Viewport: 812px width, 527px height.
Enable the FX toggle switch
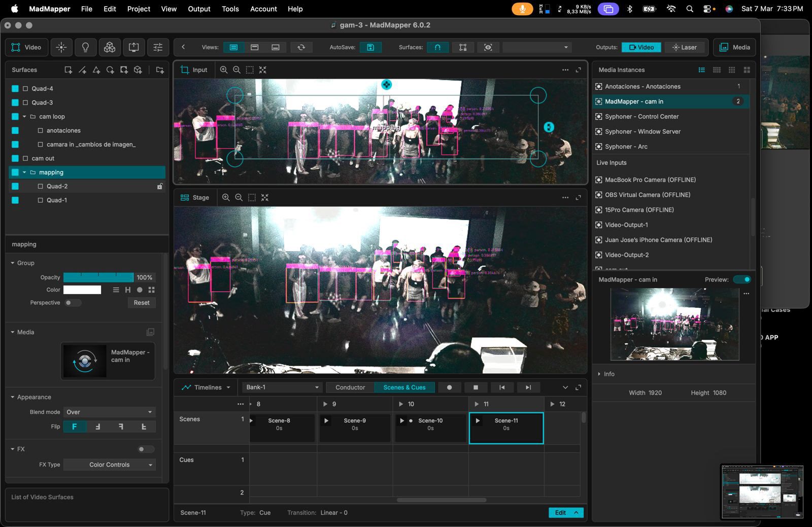click(x=146, y=449)
